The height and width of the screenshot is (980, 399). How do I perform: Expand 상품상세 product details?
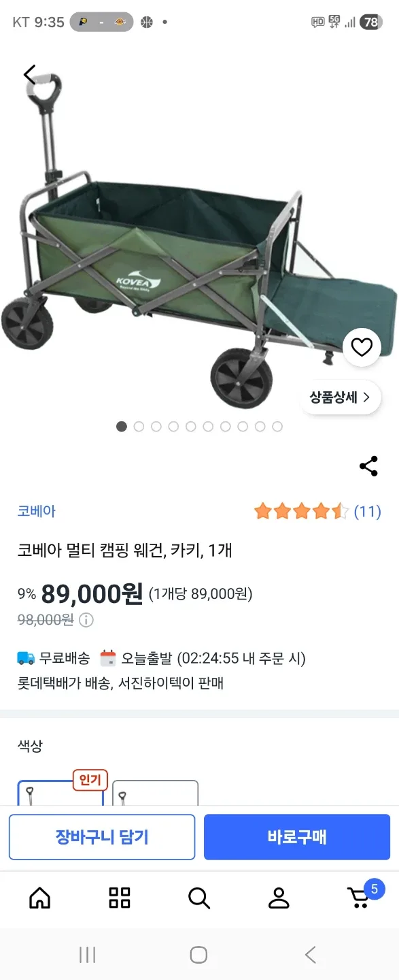[341, 397]
